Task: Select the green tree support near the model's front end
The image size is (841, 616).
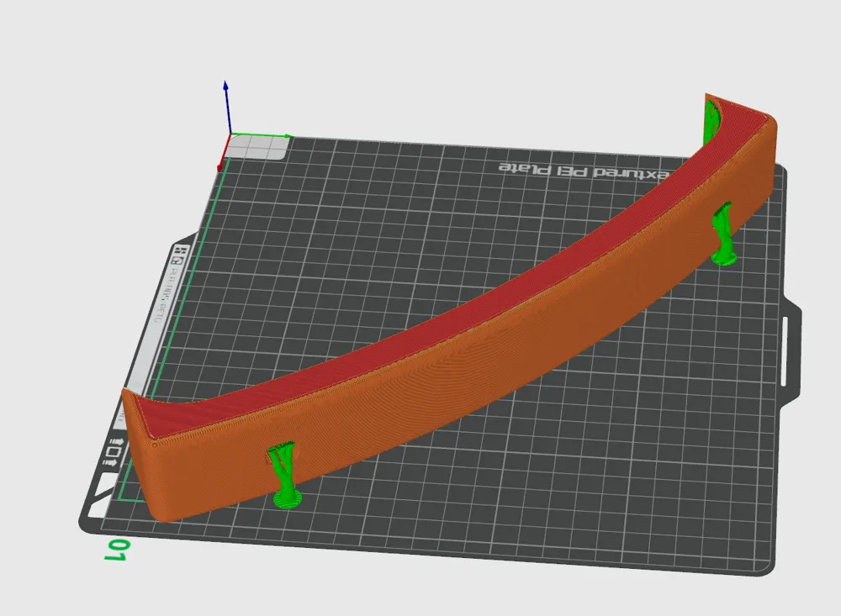Action: point(284,475)
